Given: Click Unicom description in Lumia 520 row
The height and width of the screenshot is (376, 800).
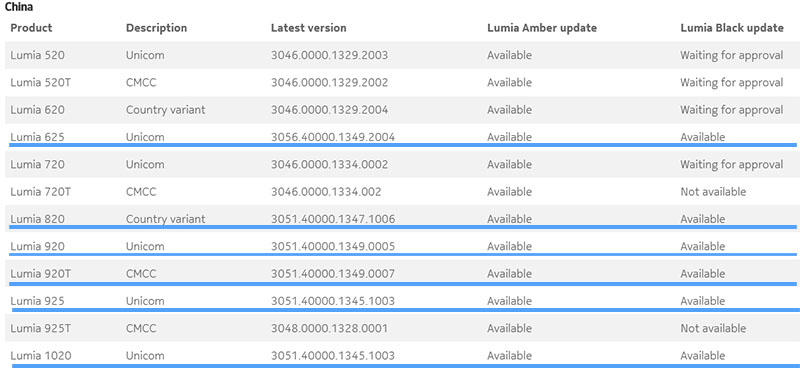Looking at the screenshot, I should click(145, 55).
